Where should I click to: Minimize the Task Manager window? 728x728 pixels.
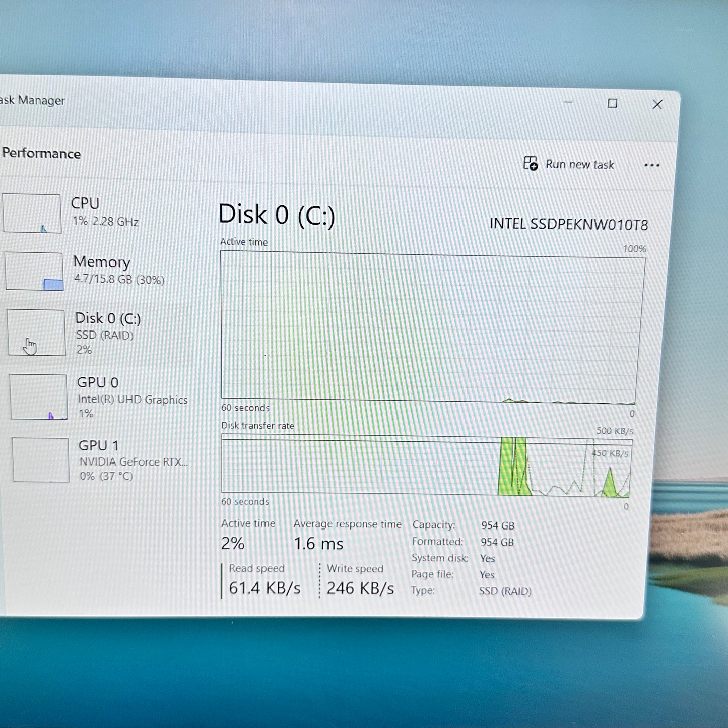tap(568, 102)
